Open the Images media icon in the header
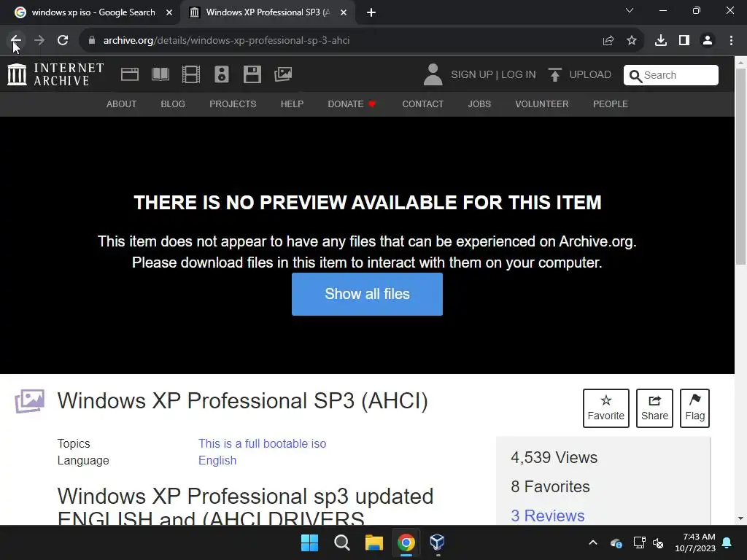This screenshot has width=747, height=560. (283, 74)
